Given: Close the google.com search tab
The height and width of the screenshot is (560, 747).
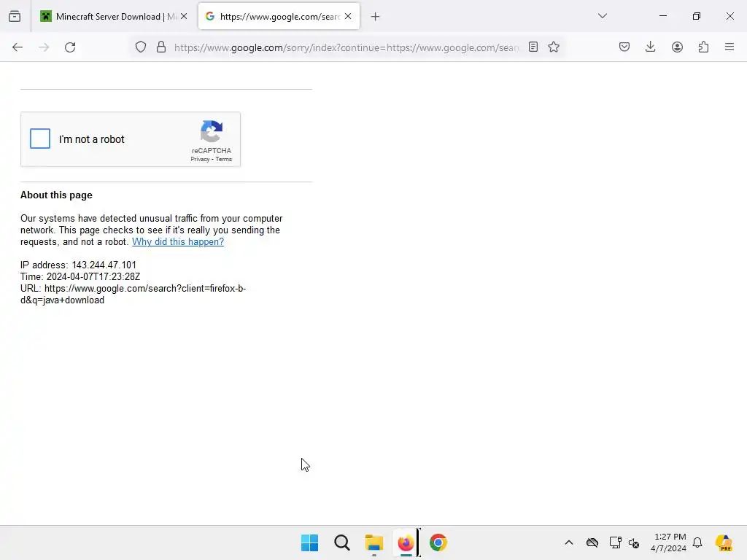Looking at the screenshot, I should [x=348, y=17].
